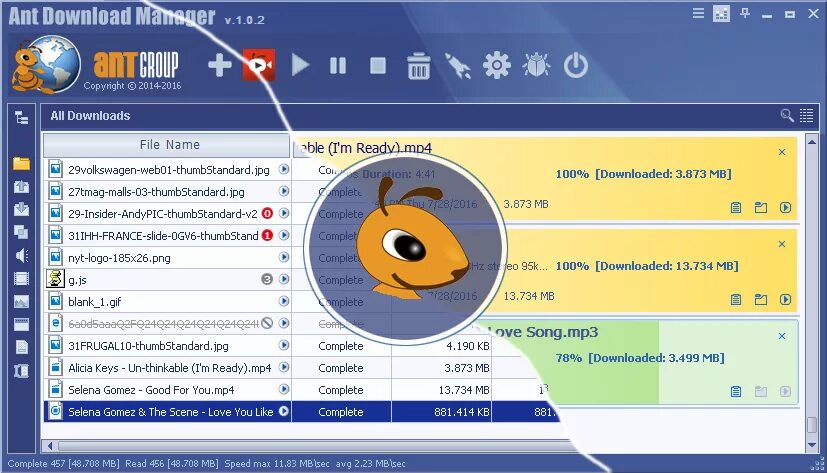Stop downloads with the stop toolbar icon
The height and width of the screenshot is (473, 827).
pyautogui.click(x=378, y=65)
